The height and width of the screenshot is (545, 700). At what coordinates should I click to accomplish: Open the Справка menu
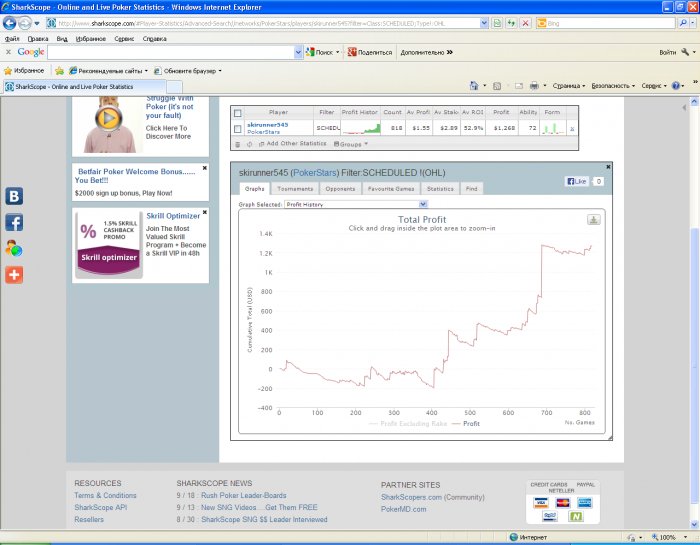tap(154, 39)
